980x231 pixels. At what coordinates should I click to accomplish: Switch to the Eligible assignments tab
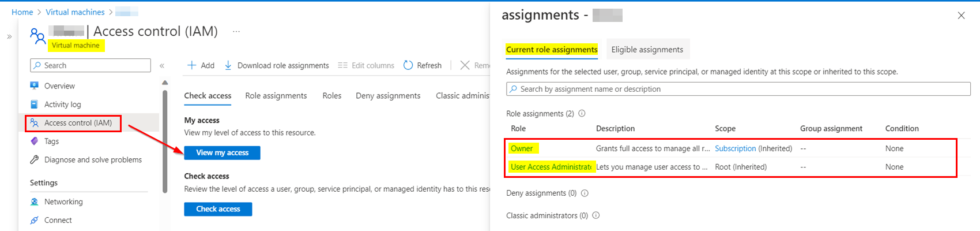click(x=647, y=50)
